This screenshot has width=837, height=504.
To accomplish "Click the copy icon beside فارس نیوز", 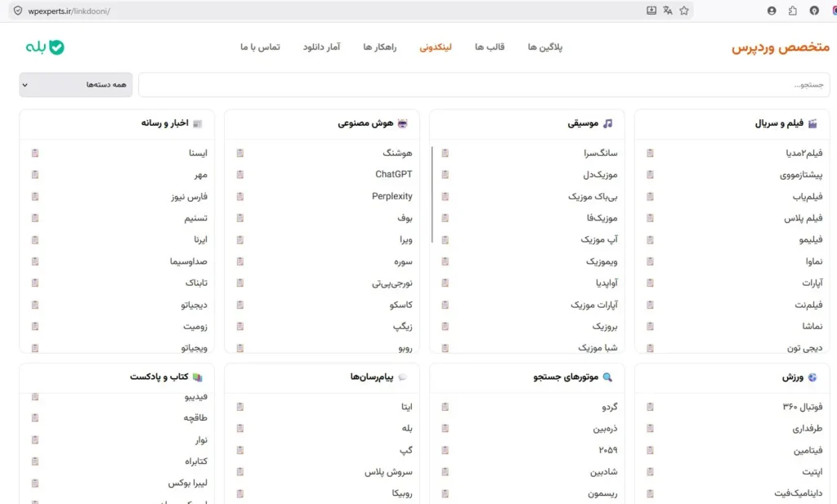I will click(35, 196).
